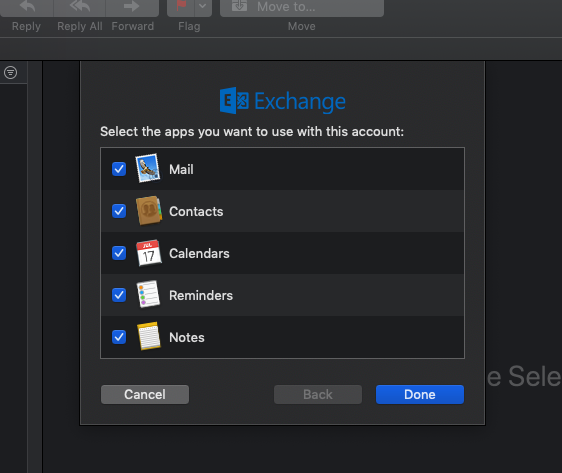Flag the message with red flag

[181, 8]
